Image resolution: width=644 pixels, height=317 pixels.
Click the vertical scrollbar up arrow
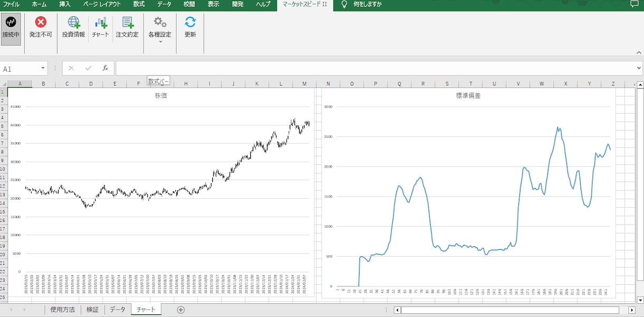pyautogui.click(x=640, y=85)
